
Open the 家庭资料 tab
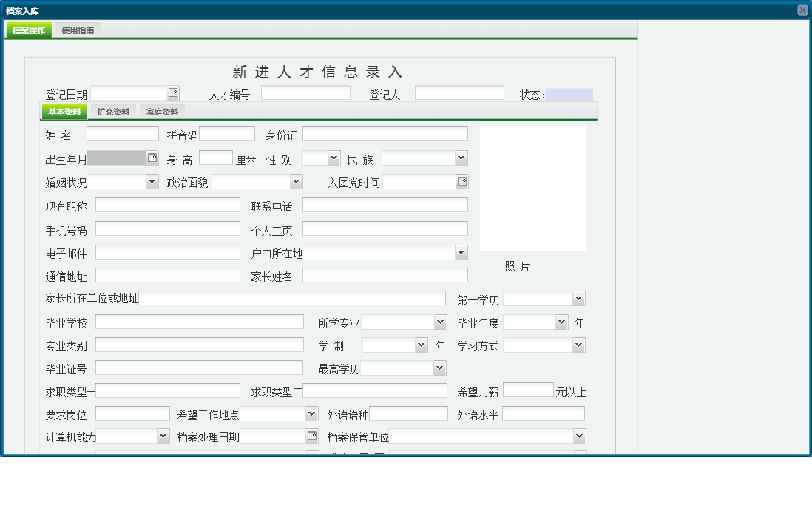point(162,110)
